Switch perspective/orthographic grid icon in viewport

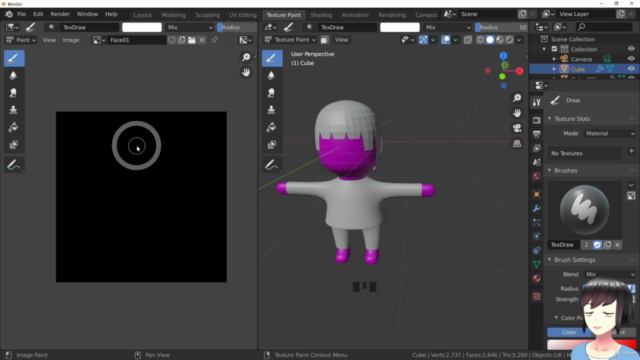click(x=517, y=144)
